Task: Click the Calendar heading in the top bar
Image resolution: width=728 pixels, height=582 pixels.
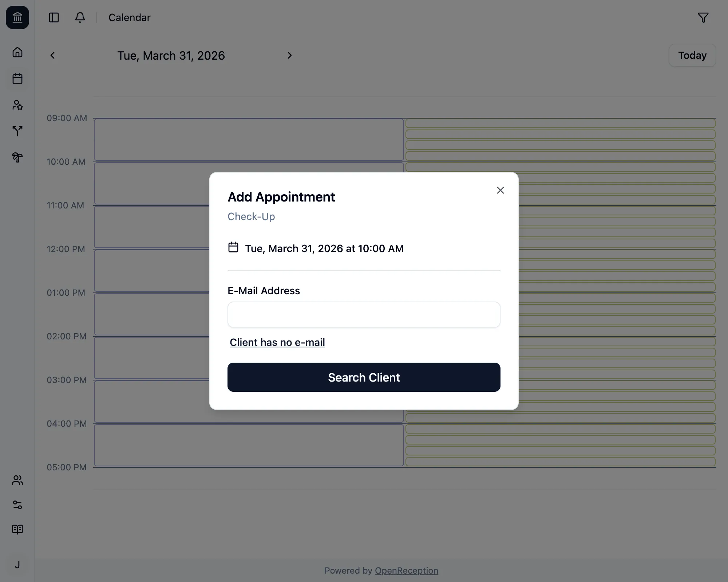Action: [x=129, y=17]
